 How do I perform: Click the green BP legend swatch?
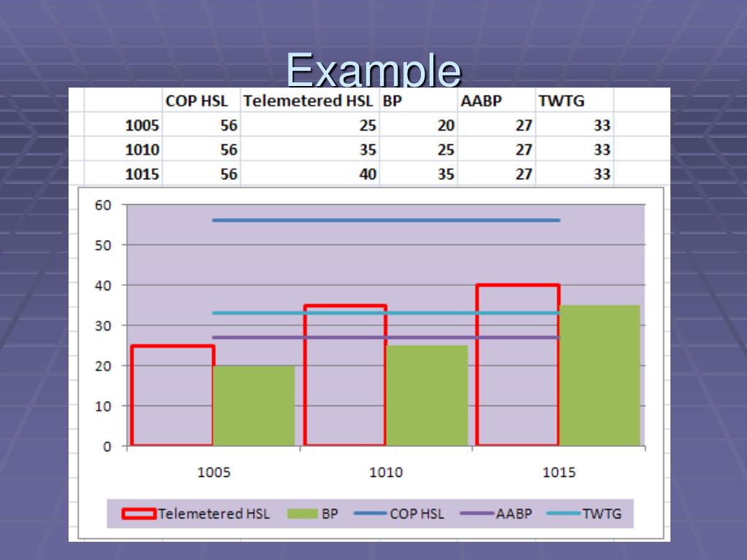point(302,514)
